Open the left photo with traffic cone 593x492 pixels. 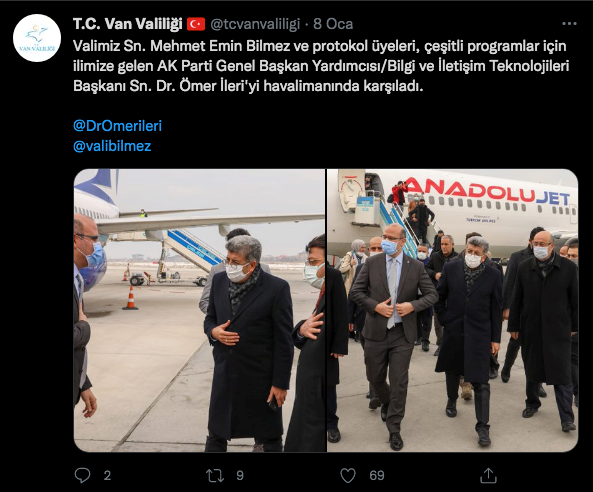pos(199,310)
